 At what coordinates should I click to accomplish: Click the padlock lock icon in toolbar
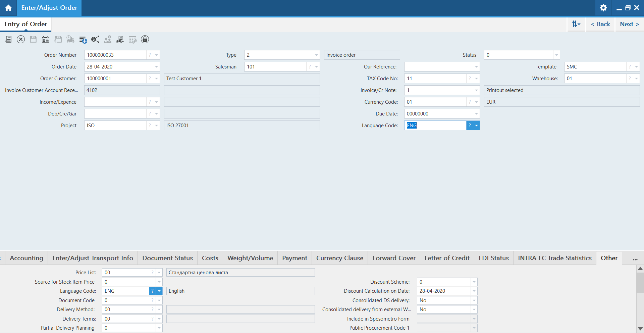point(145,40)
